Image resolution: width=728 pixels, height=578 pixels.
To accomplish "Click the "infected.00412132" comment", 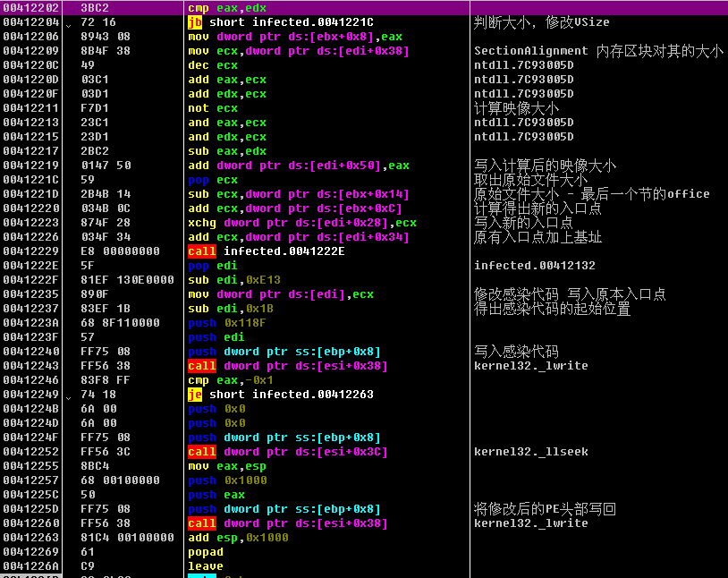I will tap(534, 266).
